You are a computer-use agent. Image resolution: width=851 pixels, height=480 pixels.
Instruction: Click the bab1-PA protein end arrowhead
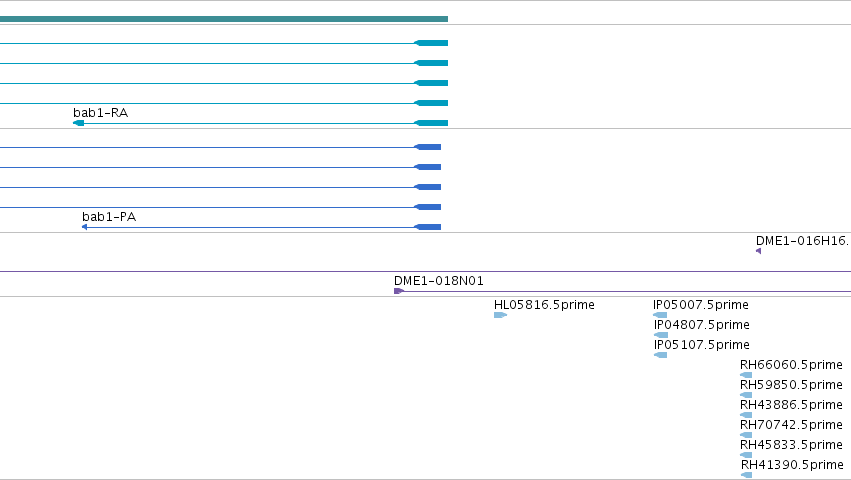[x=84, y=227]
